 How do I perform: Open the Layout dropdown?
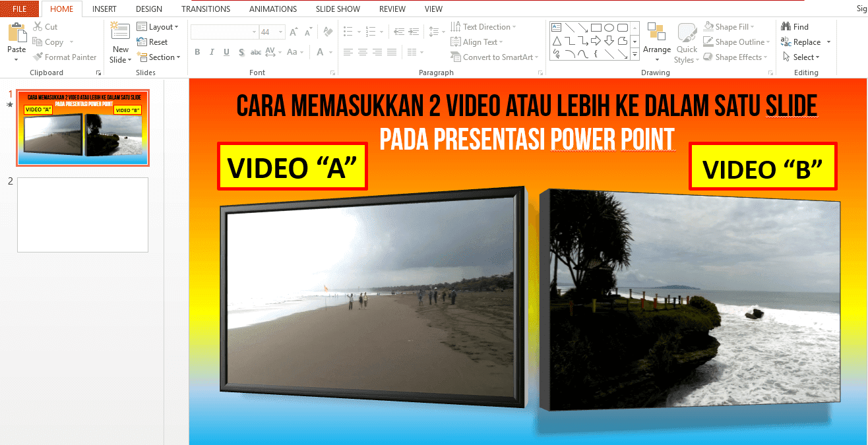[x=158, y=27]
